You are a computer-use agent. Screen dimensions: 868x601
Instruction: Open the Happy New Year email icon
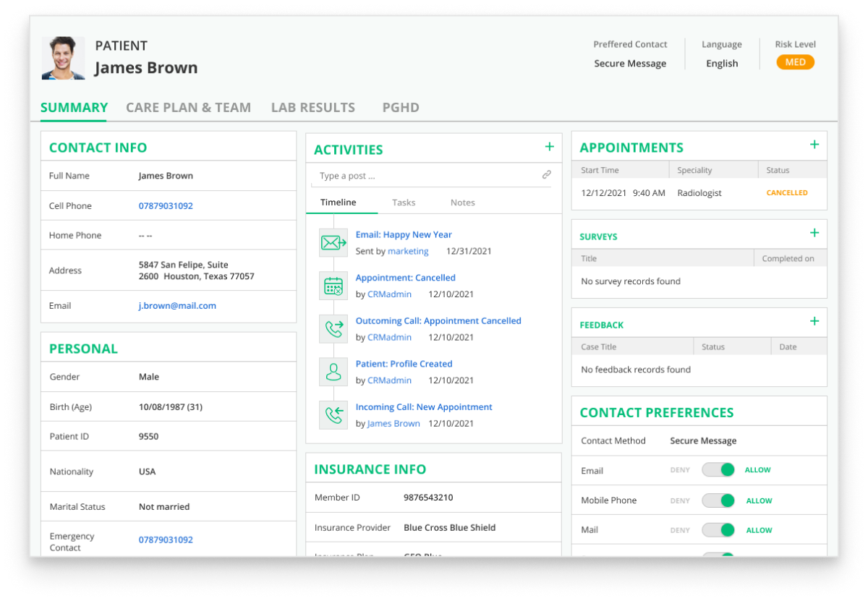pyautogui.click(x=333, y=243)
